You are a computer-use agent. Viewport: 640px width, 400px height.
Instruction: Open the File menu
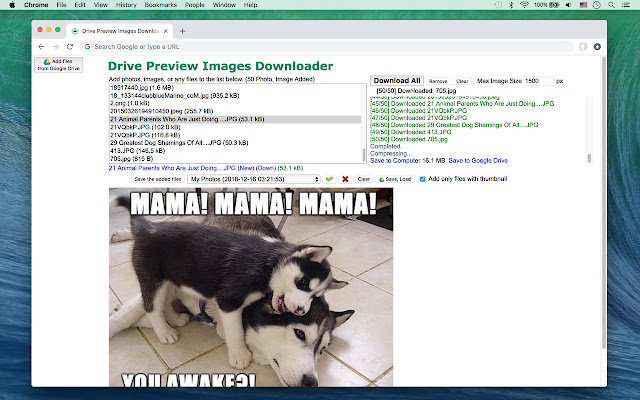[61, 5]
